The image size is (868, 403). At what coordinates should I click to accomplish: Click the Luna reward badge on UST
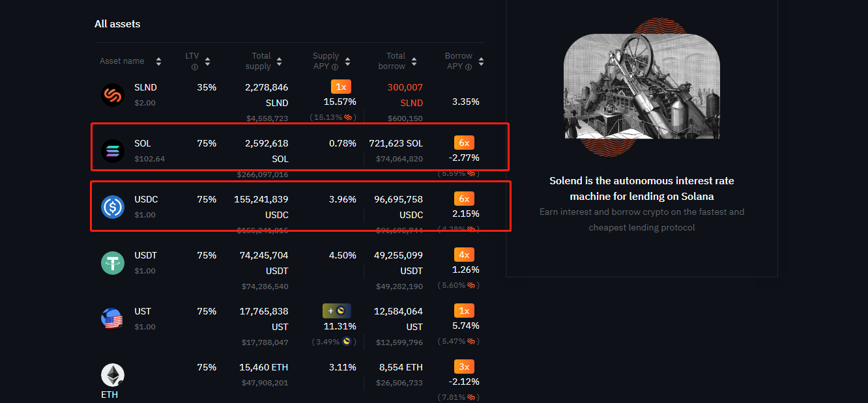click(337, 311)
